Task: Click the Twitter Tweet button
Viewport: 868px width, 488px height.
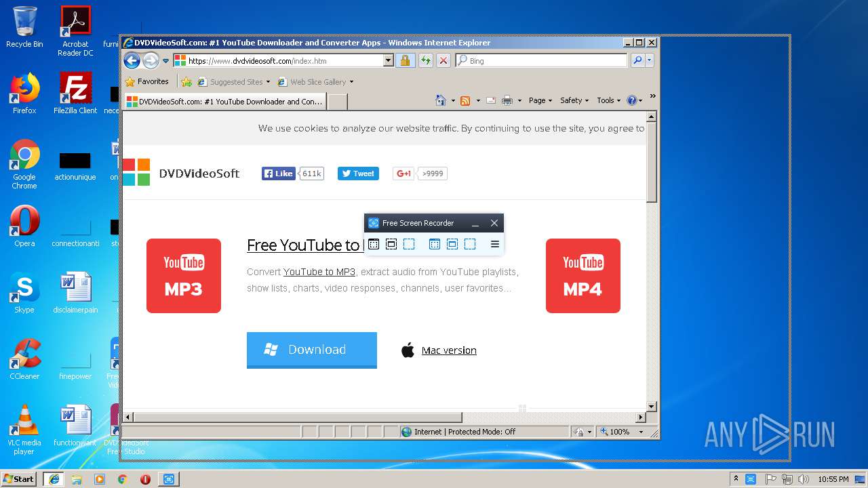Action: click(358, 174)
